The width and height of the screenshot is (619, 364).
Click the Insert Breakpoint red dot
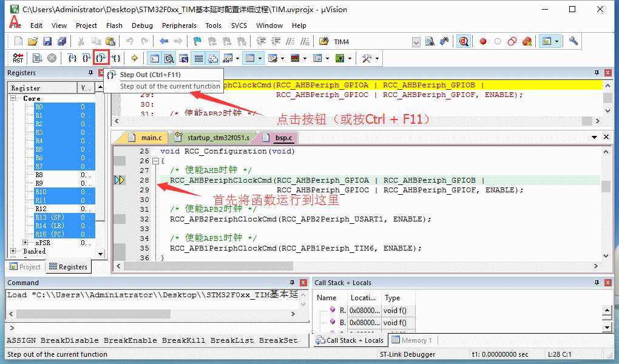(483, 41)
